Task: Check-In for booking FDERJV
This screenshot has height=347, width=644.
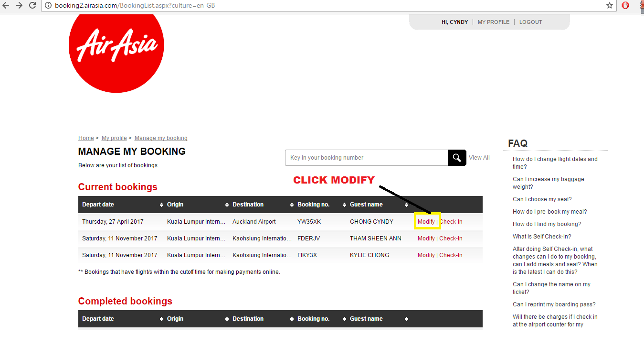Action: click(451, 239)
